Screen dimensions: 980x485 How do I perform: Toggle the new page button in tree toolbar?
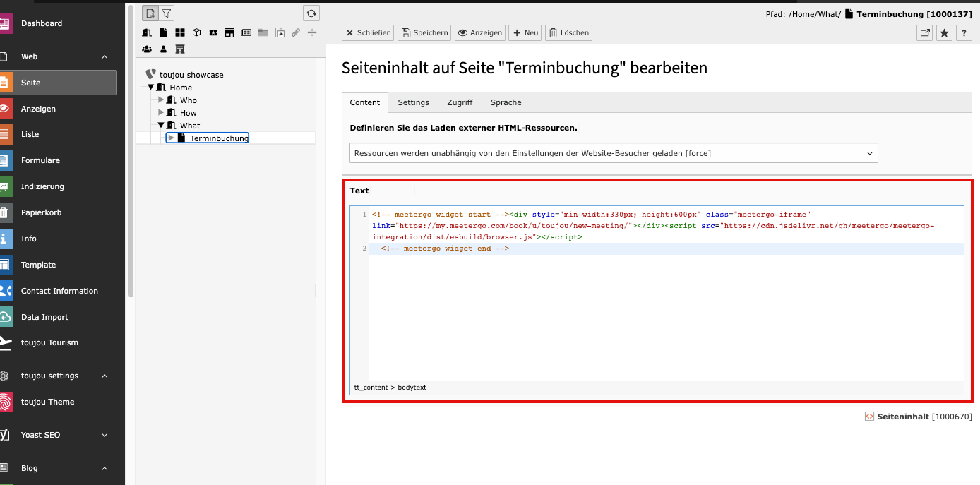150,13
